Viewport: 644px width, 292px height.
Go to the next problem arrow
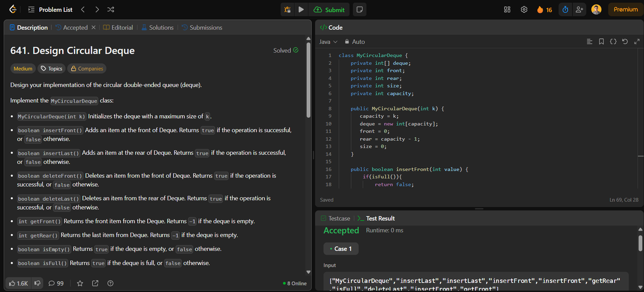tap(97, 10)
